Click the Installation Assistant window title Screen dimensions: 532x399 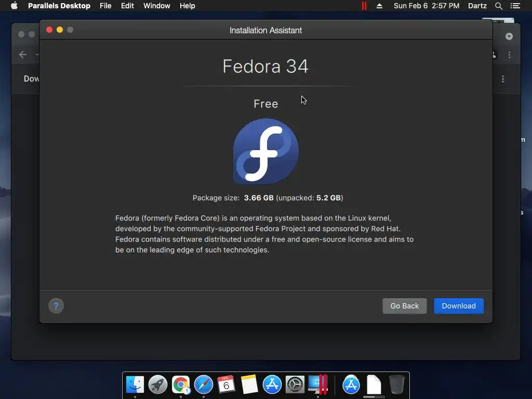[265, 30]
